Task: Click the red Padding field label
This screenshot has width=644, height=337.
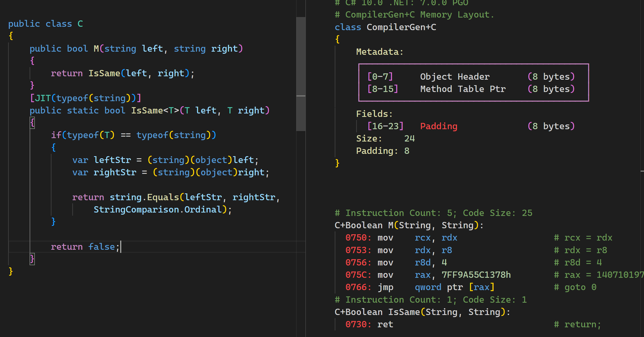Action: 439,126
